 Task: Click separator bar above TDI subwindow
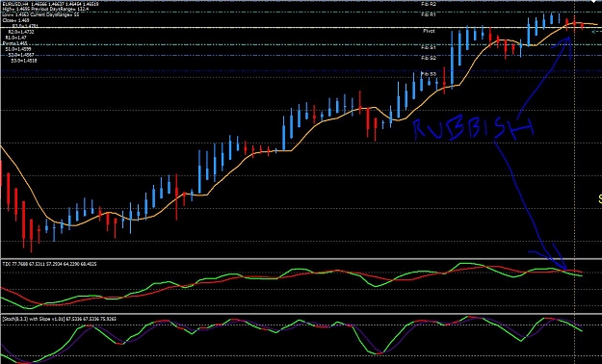(x=301, y=259)
